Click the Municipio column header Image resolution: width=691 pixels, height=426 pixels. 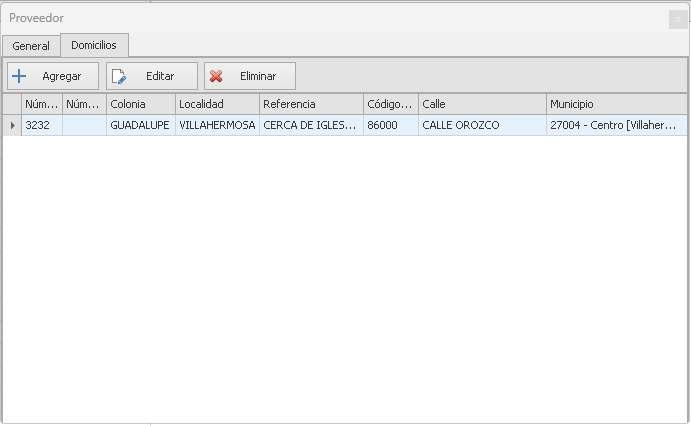(615, 104)
